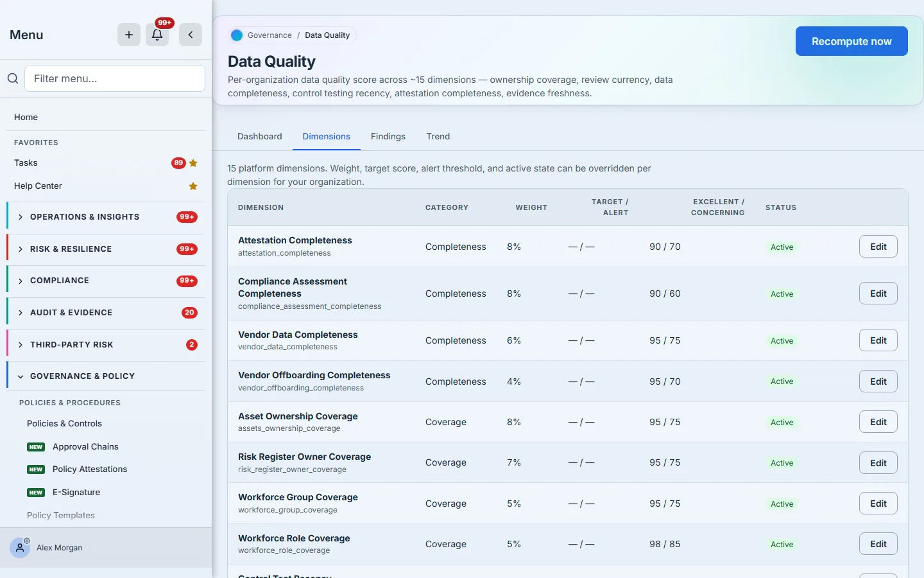Screen dimensions: 924x578
Task: Click the 99+ badge on Operations & Insights
Action: coord(187,217)
